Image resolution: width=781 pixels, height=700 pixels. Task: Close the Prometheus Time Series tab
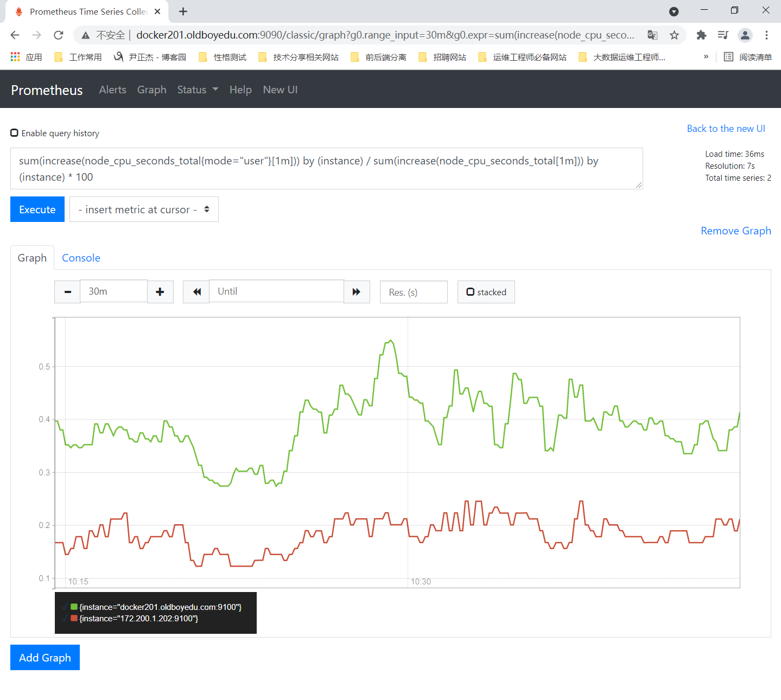click(x=157, y=11)
